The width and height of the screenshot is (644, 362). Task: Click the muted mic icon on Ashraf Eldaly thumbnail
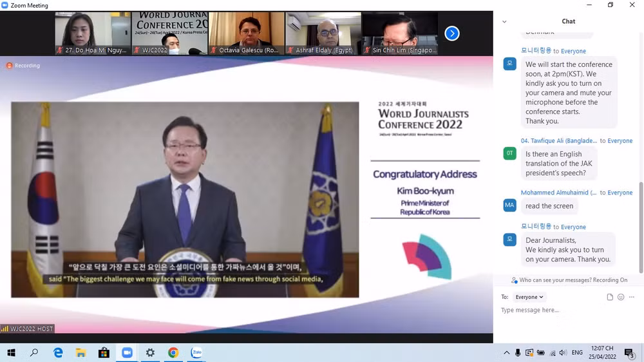coord(290,50)
